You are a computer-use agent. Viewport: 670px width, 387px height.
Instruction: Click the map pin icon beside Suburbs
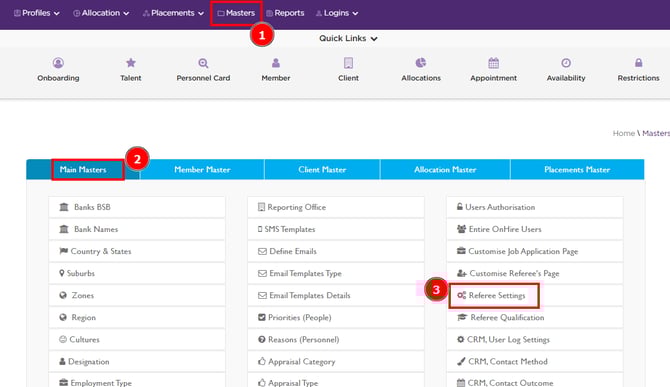tap(62, 273)
